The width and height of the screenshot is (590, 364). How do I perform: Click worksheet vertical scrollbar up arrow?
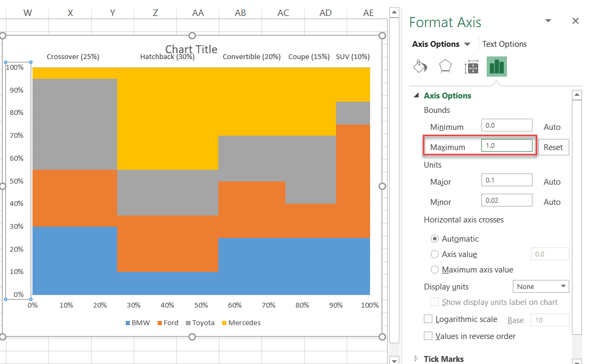click(394, 12)
